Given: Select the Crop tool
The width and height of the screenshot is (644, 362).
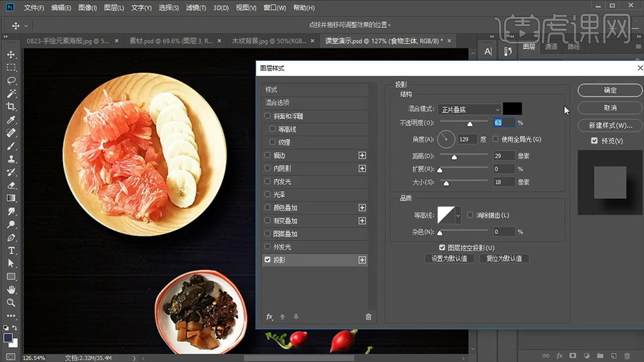Looking at the screenshot, I should click(11, 107).
